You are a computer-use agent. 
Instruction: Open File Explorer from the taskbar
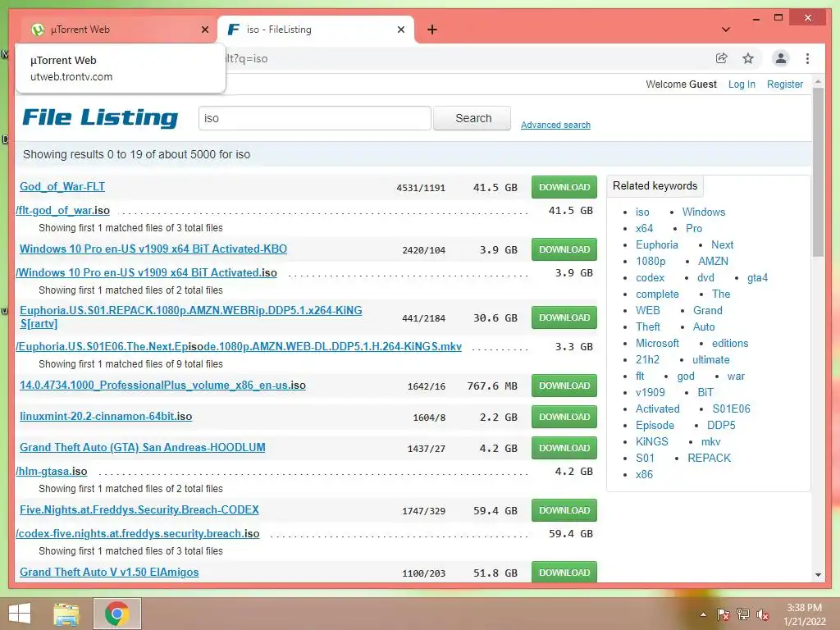pos(66,614)
